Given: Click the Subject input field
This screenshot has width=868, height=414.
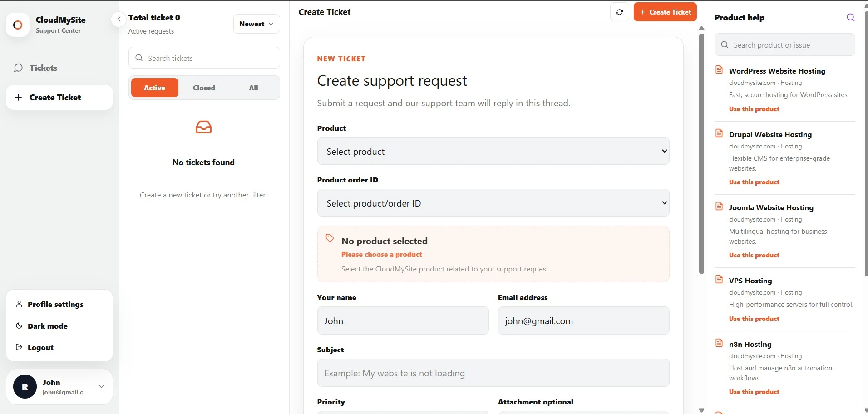Looking at the screenshot, I should pyautogui.click(x=493, y=373).
